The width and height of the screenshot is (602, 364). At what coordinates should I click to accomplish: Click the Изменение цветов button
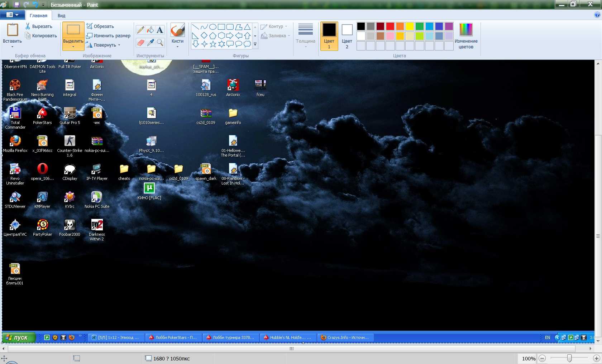(x=466, y=36)
